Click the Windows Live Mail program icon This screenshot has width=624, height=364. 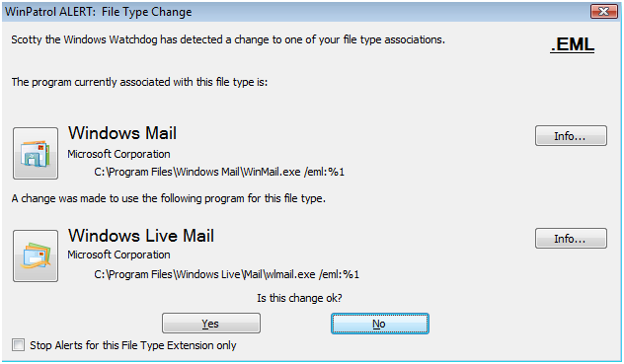pos(36,255)
